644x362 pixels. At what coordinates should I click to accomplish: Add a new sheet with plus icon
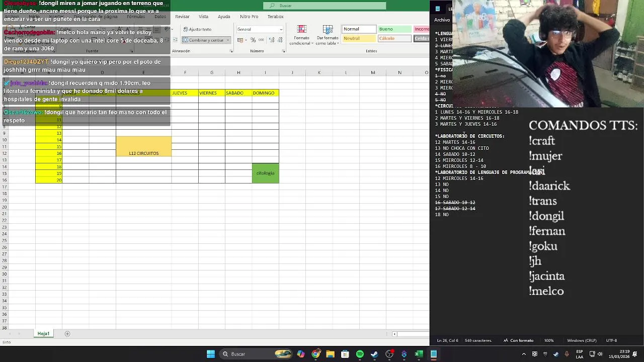[x=67, y=334]
